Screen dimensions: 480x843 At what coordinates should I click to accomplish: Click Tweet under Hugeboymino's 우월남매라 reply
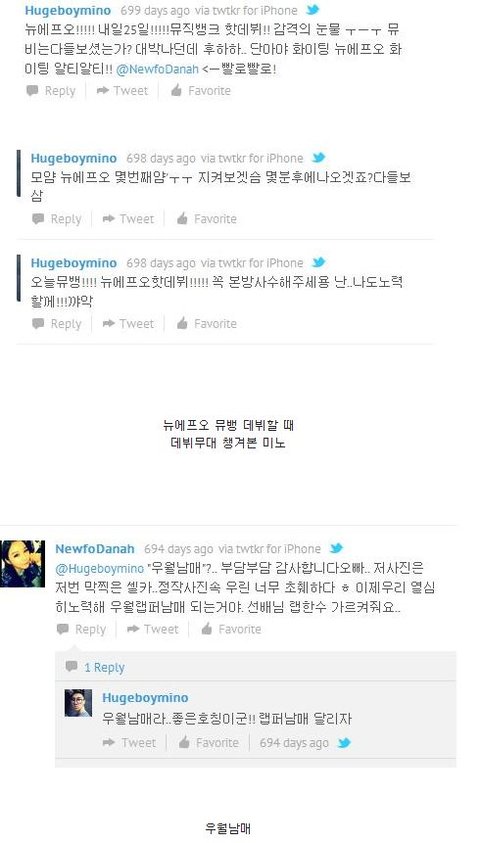pyautogui.click(x=129, y=743)
